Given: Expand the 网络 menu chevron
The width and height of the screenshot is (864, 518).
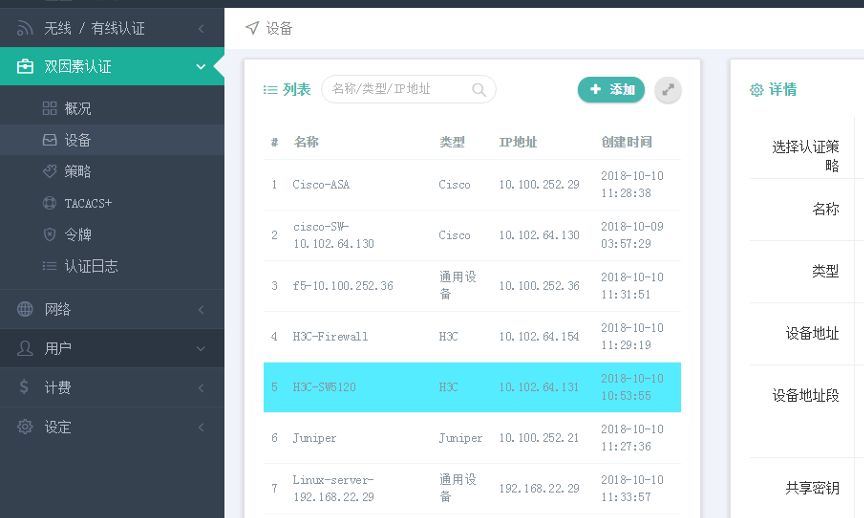Looking at the screenshot, I should tap(201, 310).
